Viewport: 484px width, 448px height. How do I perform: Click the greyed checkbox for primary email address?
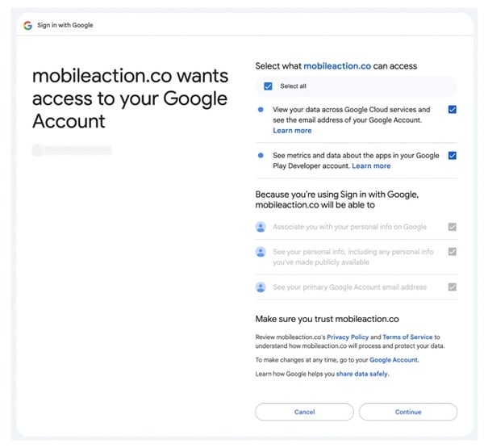pos(453,287)
